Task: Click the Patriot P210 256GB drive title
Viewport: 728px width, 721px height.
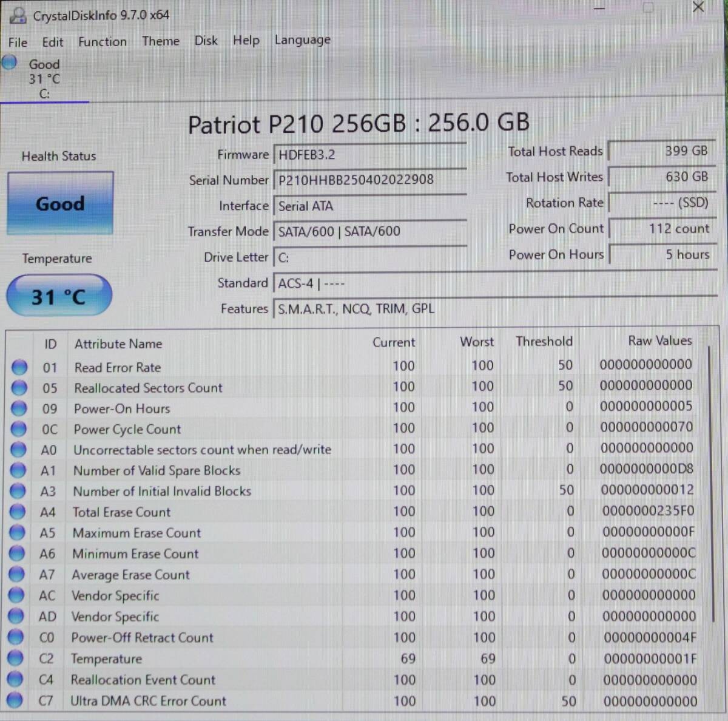Action: [x=359, y=124]
